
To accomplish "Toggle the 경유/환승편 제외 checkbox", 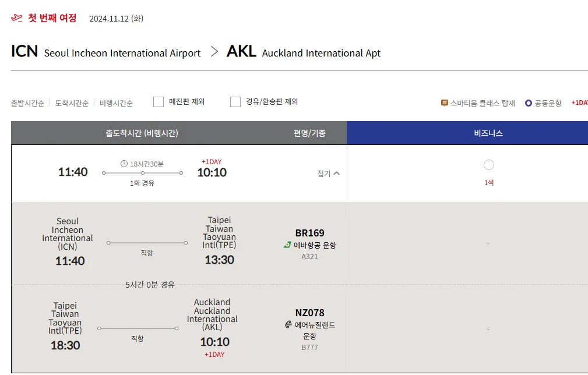I will click(235, 102).
